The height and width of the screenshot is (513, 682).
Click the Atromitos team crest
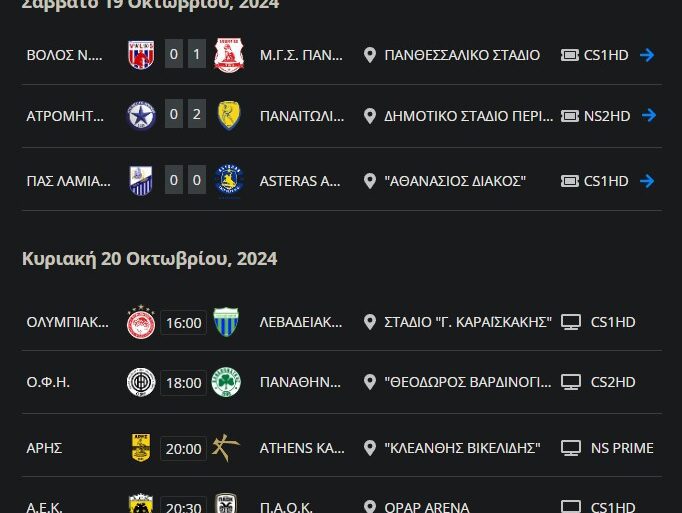141,116
